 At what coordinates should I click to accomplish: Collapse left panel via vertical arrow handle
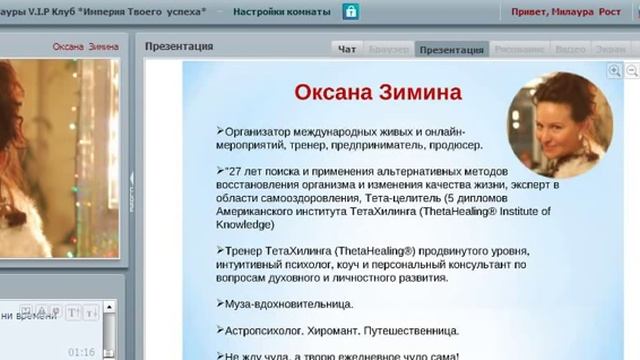(x=131, y=192)
